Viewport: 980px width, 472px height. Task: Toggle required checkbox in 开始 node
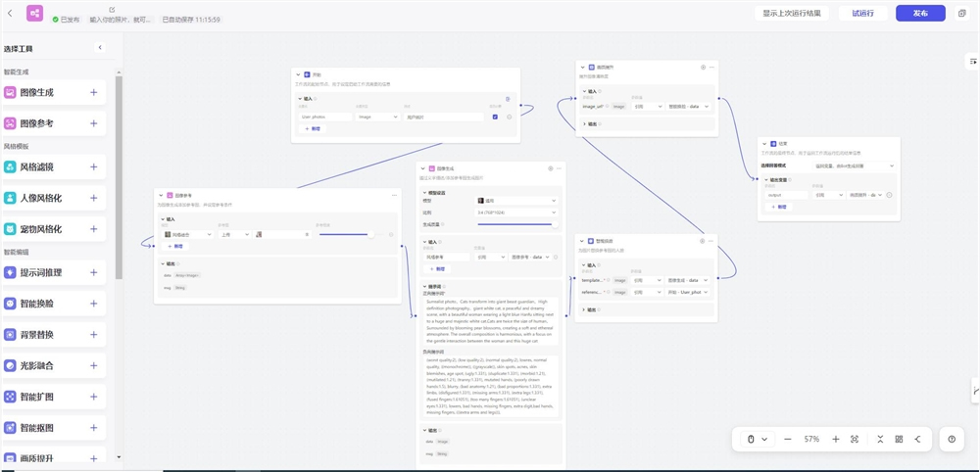click(x=495, y=117)
